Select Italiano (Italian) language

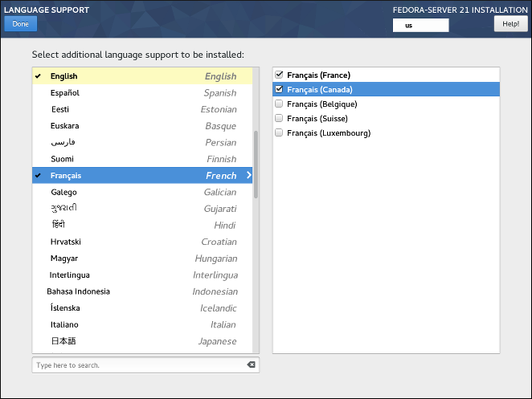coord(142,325)
